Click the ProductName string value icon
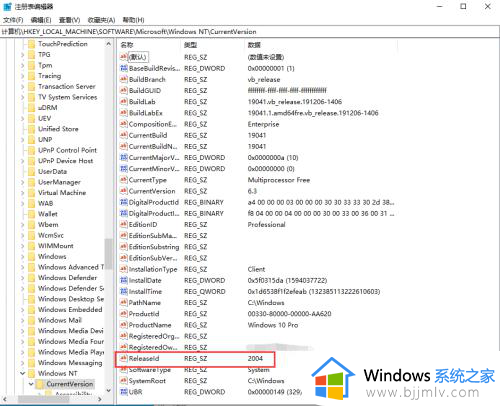 124,325
